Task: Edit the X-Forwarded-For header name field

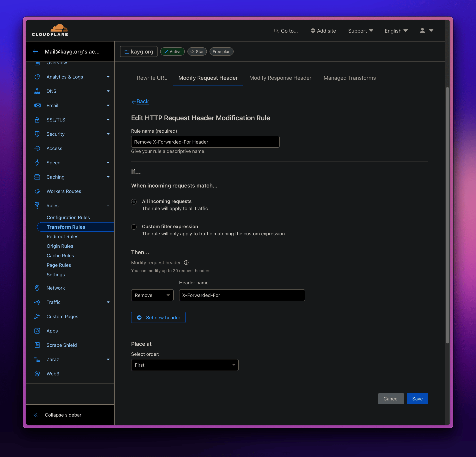Action: [x=242, y=295]
